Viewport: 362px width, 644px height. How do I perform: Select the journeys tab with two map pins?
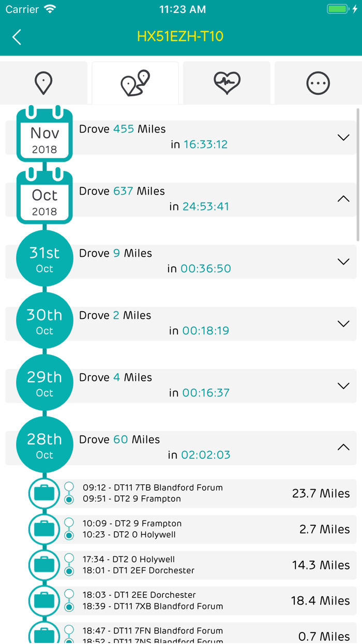tap(135, 82)
